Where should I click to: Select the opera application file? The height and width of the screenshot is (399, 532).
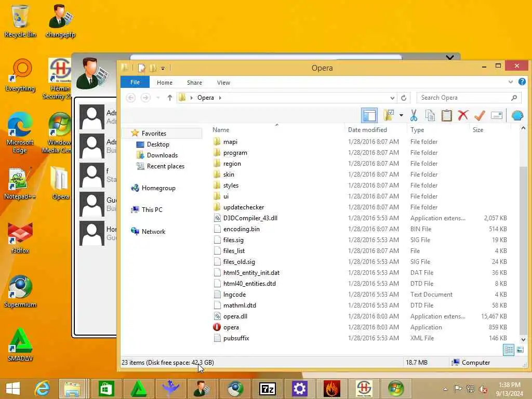coord(231,327)
